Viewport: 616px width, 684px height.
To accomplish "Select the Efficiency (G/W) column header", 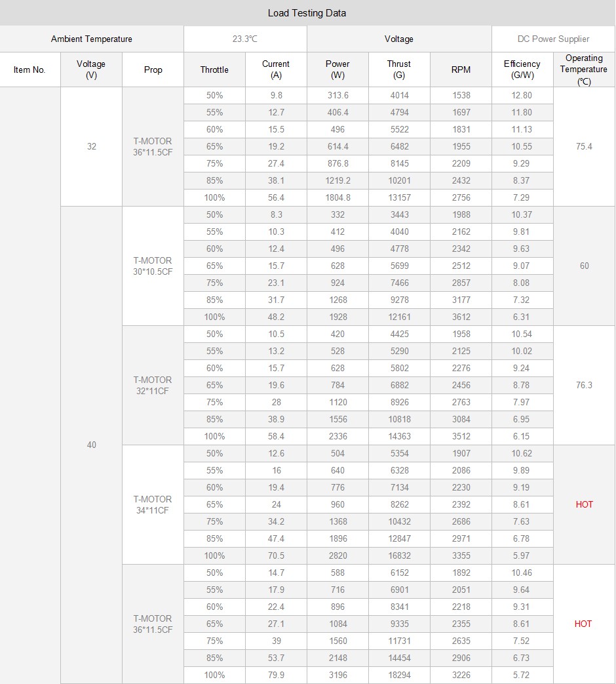I will pyautogui.click(x=522, y=70).
